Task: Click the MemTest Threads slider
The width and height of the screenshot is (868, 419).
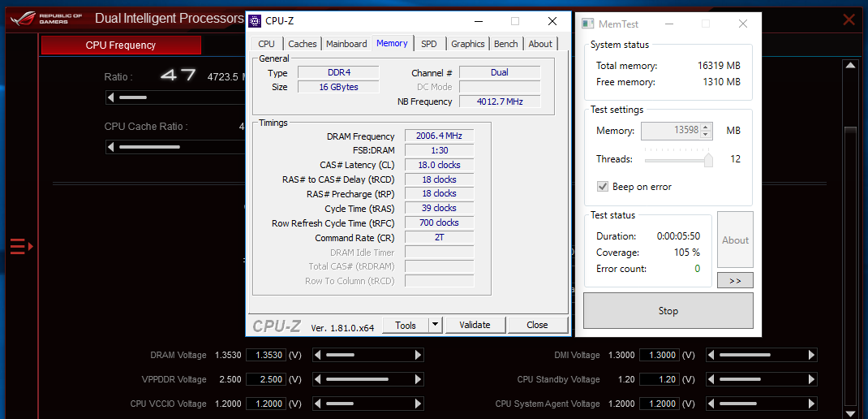Action: click(679, 159)
